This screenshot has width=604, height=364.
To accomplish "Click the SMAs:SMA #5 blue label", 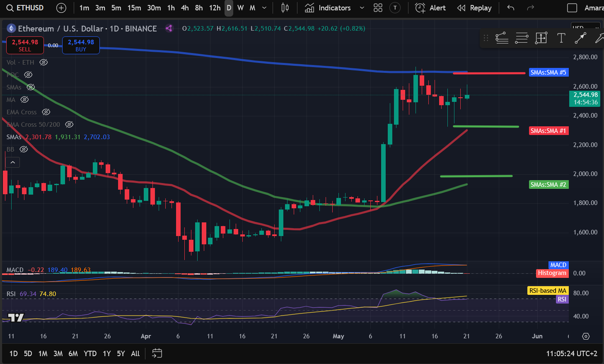I will point(548,72).
